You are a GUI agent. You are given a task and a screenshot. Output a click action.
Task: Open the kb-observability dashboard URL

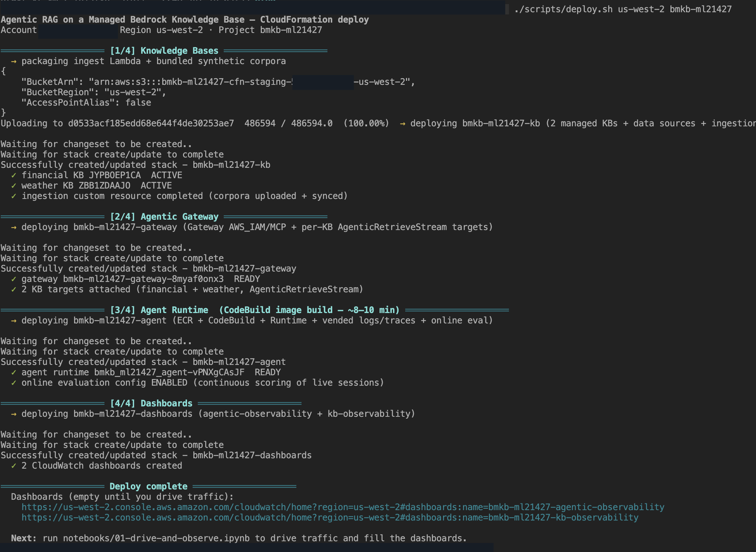coord(330,518)
